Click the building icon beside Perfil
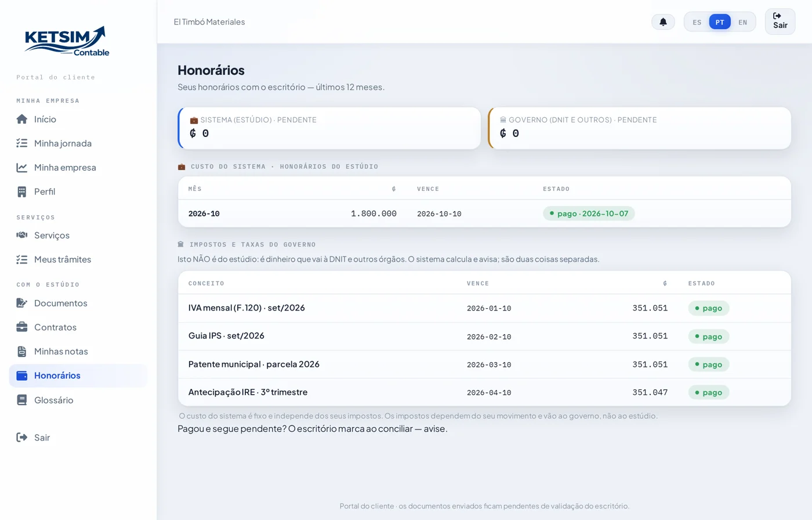The width and height of the screenshot is (812, 520). click(22, 192)
